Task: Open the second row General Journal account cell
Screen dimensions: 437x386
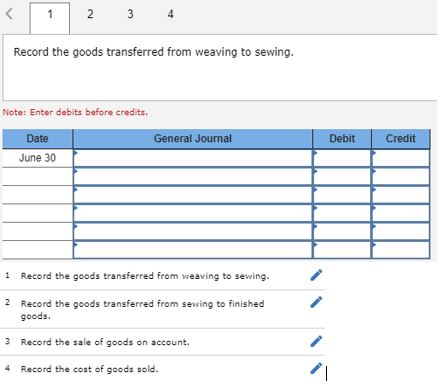Action: [x=193, y=176]
